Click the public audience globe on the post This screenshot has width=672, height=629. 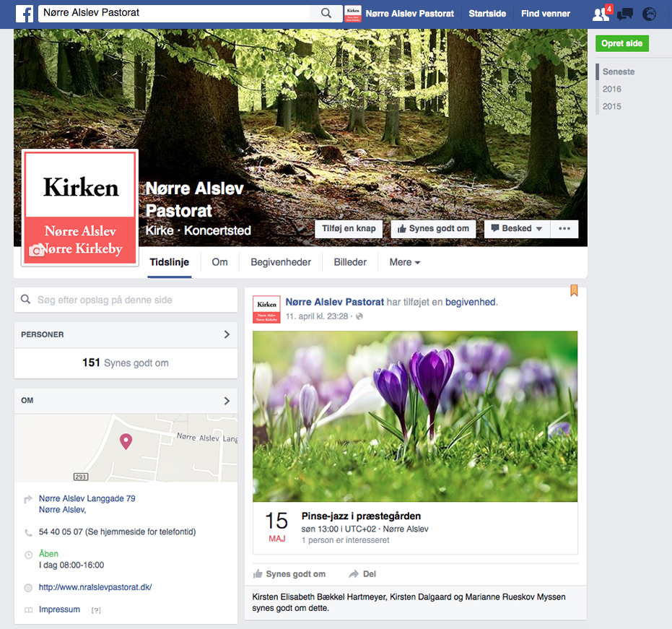tap(359, 316)
